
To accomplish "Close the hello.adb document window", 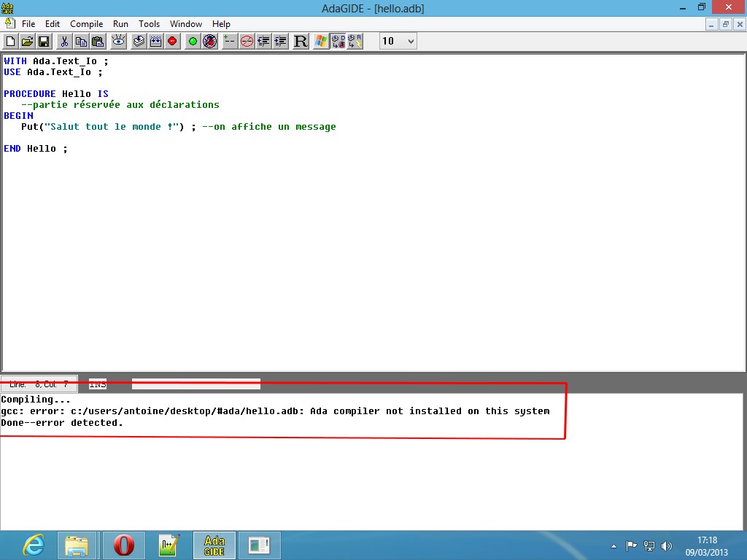I will coord(740,24).
